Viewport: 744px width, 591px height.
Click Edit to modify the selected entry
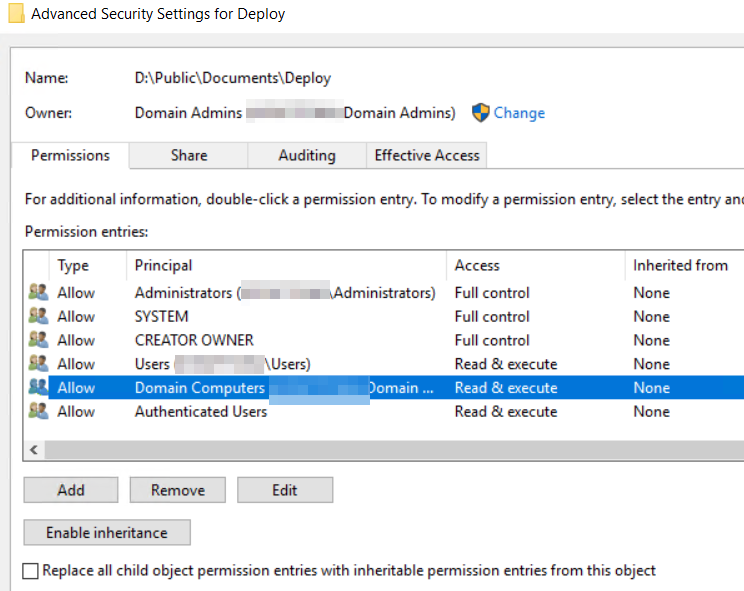click(284, 490)
